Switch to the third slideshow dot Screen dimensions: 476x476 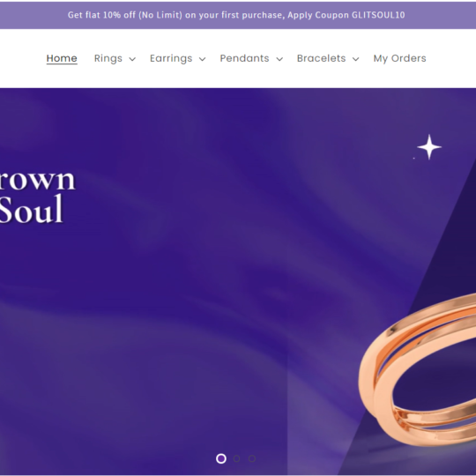pyautogui.click(x=252, y=458)
